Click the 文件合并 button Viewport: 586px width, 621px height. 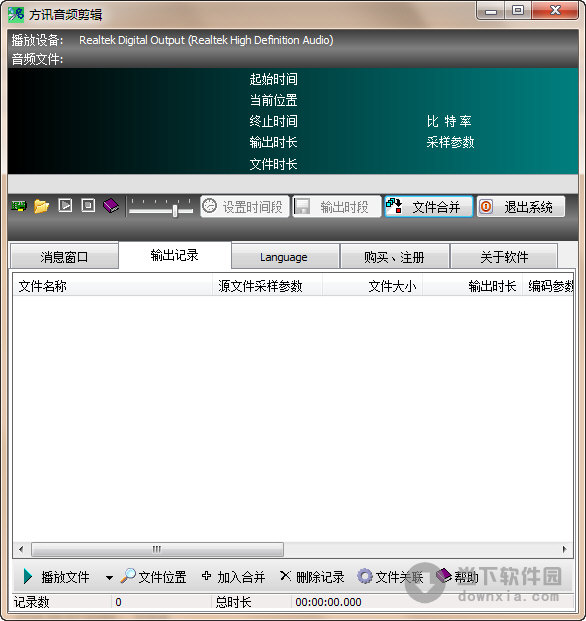[x=428, y=206]
